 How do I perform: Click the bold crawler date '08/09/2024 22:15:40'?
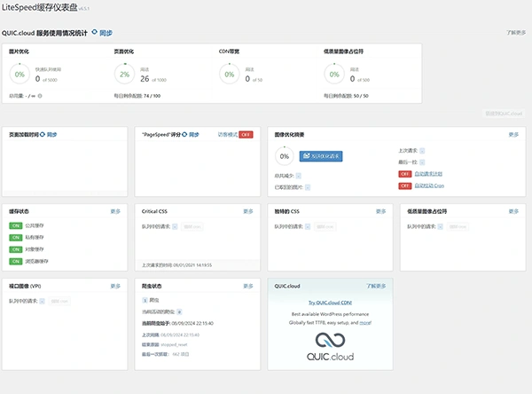[x=192, y=323]
